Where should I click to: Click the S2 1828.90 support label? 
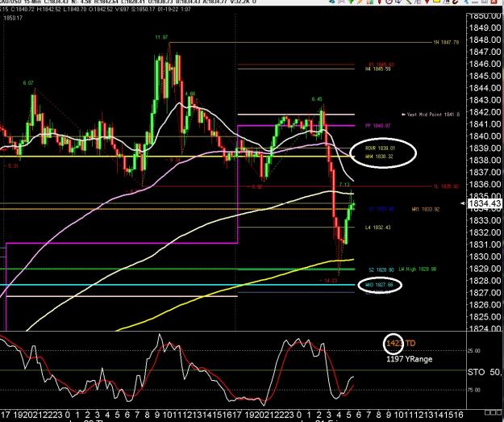[x=381, y=269]
